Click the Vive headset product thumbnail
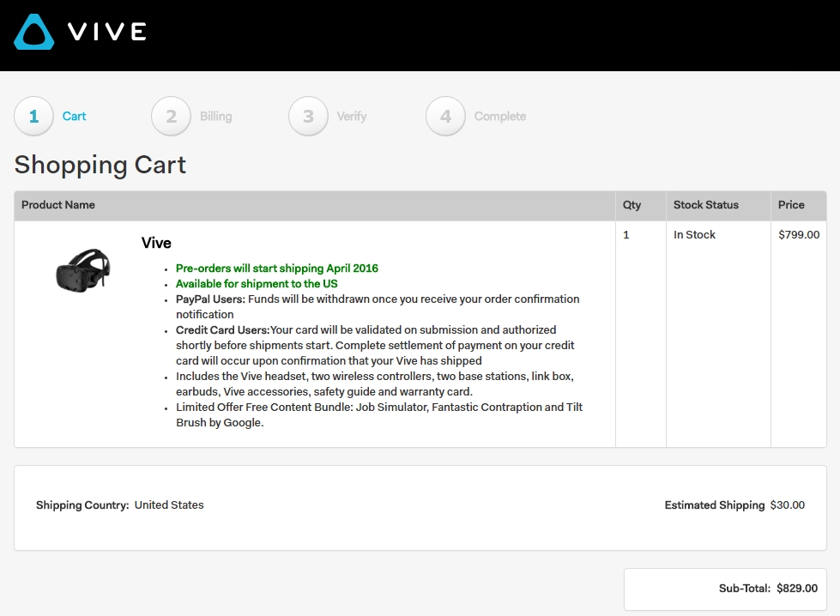This screenshot has width=840, height=616. [x=83, y=270]
